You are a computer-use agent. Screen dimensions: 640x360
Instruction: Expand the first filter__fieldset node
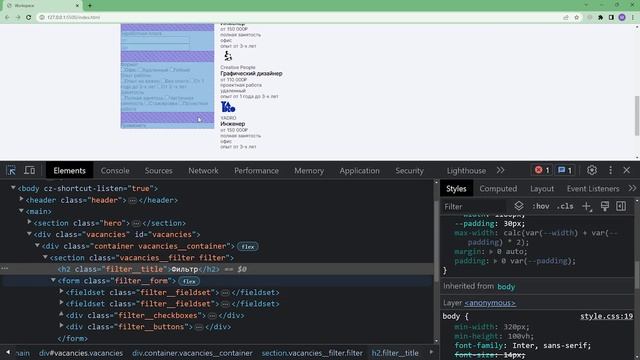(61, 291)
